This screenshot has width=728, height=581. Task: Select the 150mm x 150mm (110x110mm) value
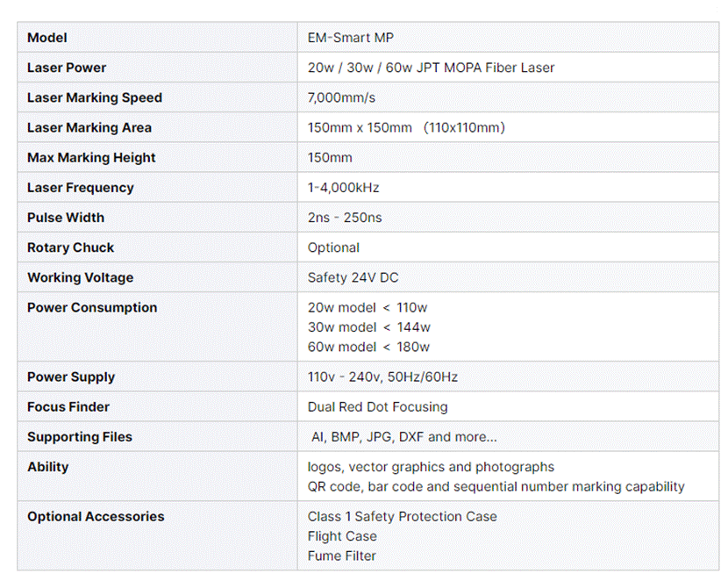click(x=406, y=128)
